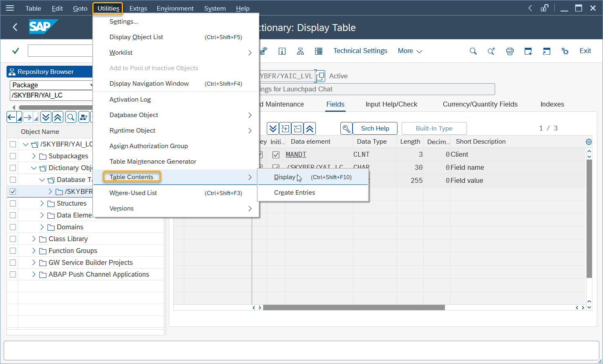Image resolution: width=603 pixels, height=364 pixels.
Task: Switch to the Input Help/Check tab
Action: tap(391, 104)
